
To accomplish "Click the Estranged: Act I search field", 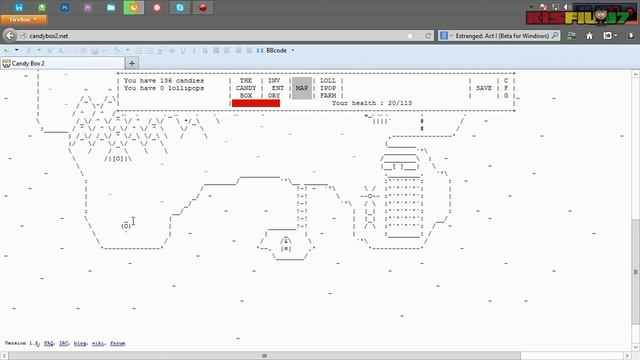I will point(502,36).
